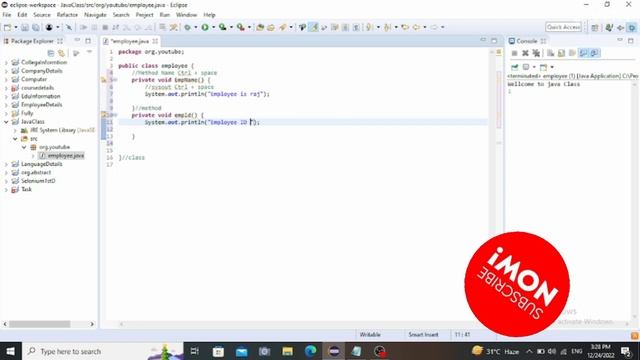This screenshot has height=360, width=640.
Task: Toggle Show Console on standard error change
Action: click(x=594, y=53)
